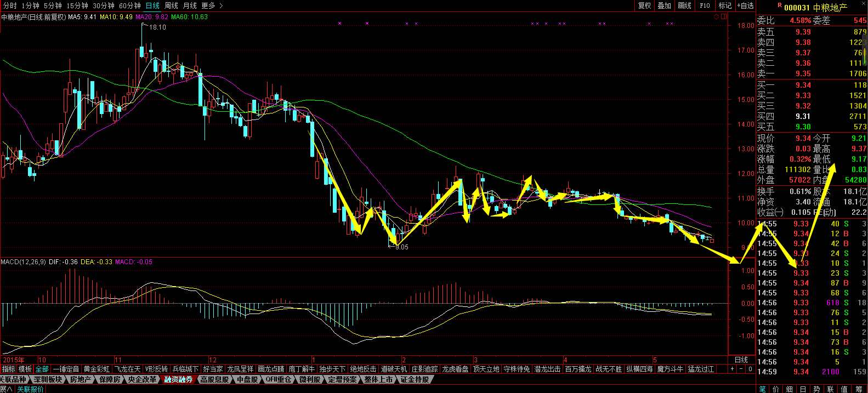Select the 60分钟 chart period
The height and width of the screenshot is (393, 868).
coord(130,5)
